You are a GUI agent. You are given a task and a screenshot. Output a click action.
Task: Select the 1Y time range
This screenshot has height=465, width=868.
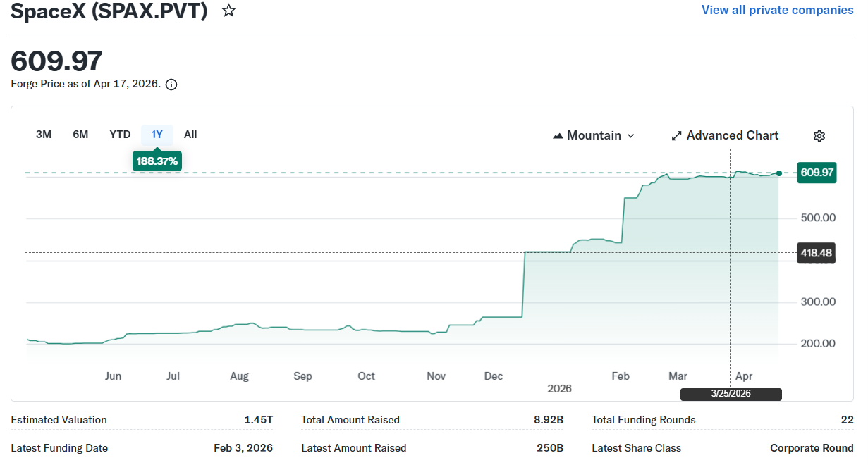157,135
